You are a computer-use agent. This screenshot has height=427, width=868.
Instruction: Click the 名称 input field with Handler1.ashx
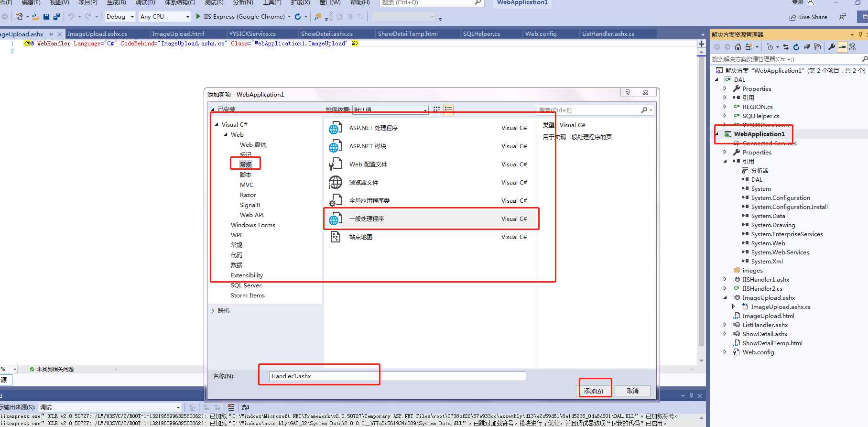(x=398, y=376)
